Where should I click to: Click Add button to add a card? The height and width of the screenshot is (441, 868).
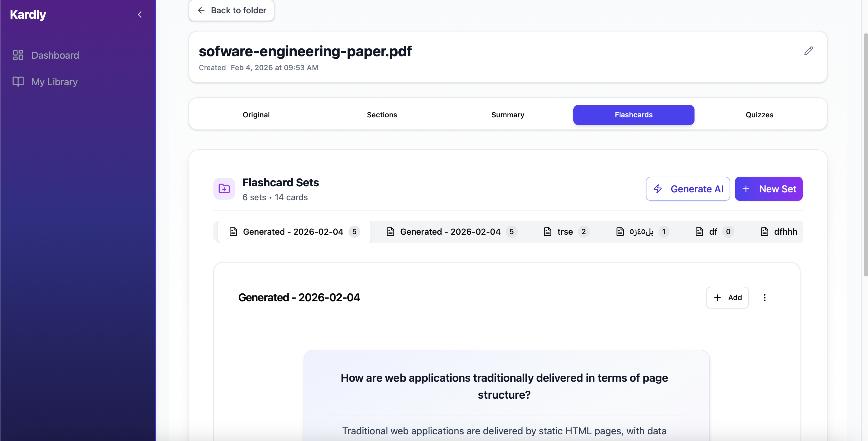[x=727, y=297]
